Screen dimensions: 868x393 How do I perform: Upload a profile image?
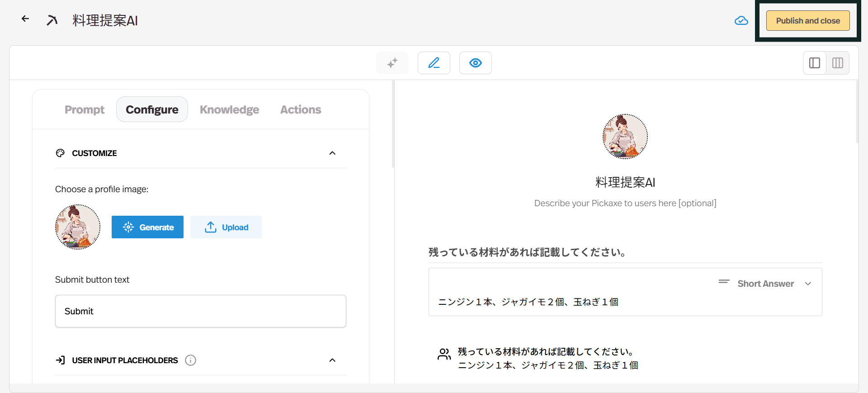coord(226,227)
